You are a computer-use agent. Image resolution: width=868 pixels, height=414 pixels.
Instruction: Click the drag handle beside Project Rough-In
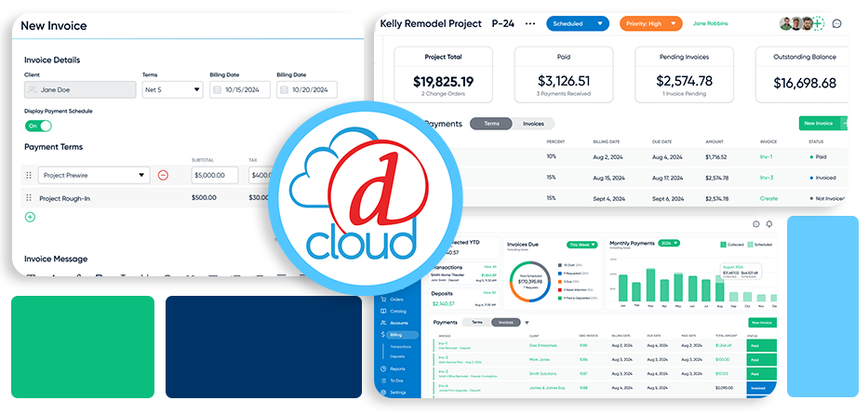pyautogui.click(x=29, y=197)
